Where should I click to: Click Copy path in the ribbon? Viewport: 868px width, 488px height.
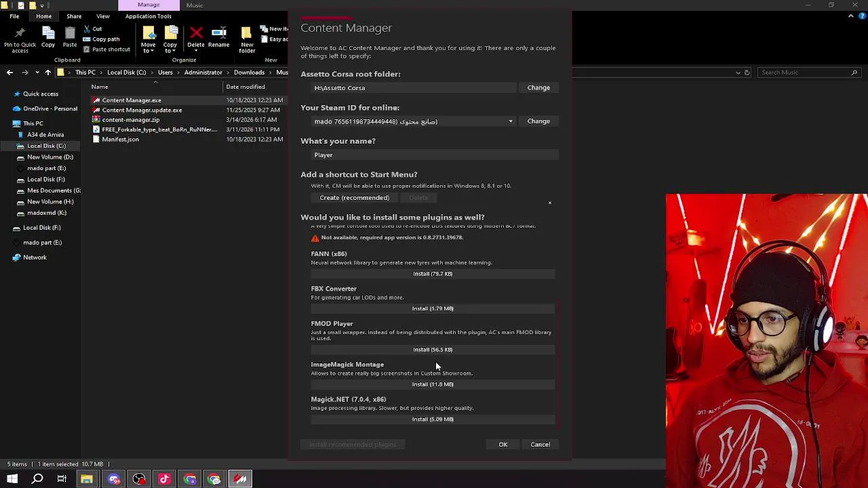tap(102, 39)
